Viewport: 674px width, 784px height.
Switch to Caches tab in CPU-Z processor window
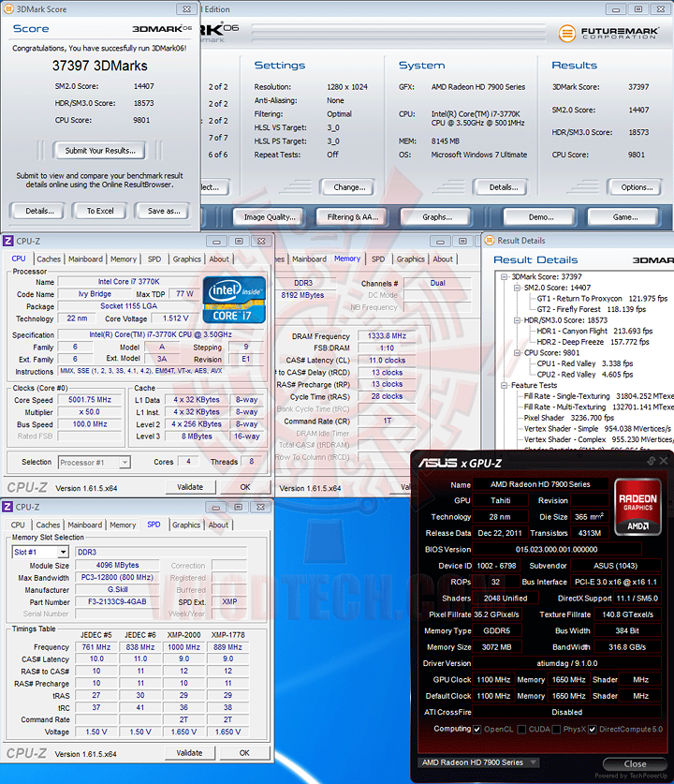click(49, 259)
